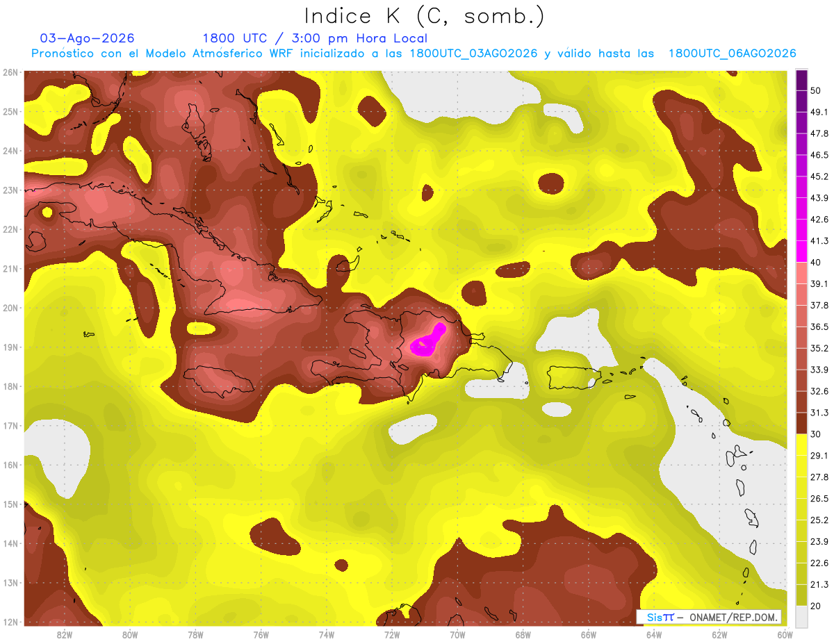Screen dimensions: 834x644
Task: Click the '80W' longitude label
Action: pos(130,634)
